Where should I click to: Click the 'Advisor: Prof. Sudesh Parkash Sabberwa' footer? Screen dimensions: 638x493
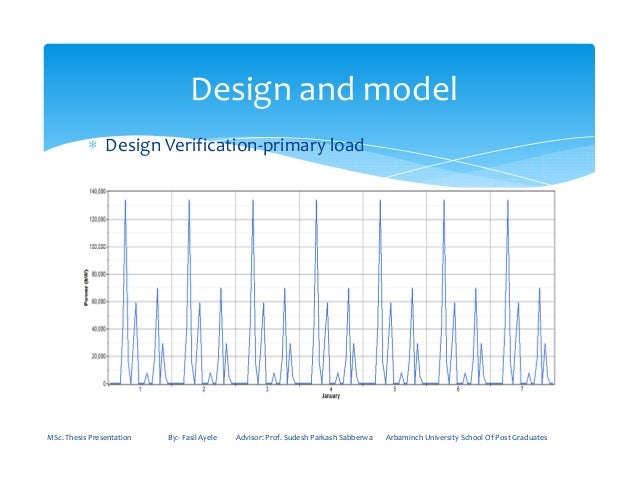click(304, 438)
